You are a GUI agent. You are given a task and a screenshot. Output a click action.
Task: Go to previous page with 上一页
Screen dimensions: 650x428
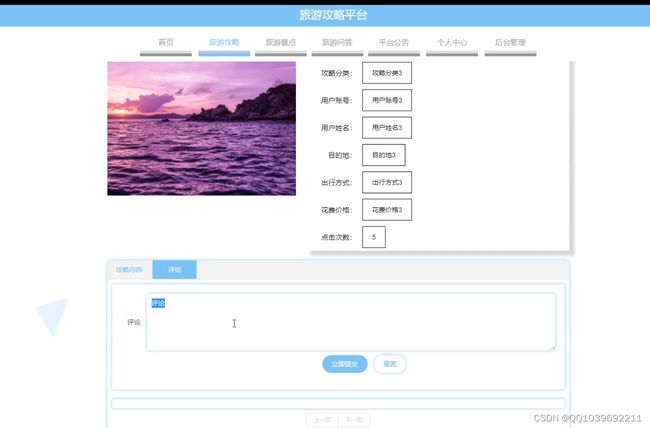tap(322, 420)
